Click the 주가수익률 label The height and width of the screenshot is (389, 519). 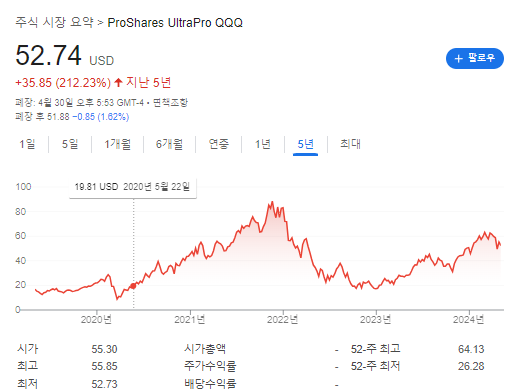tap(210, 366)
